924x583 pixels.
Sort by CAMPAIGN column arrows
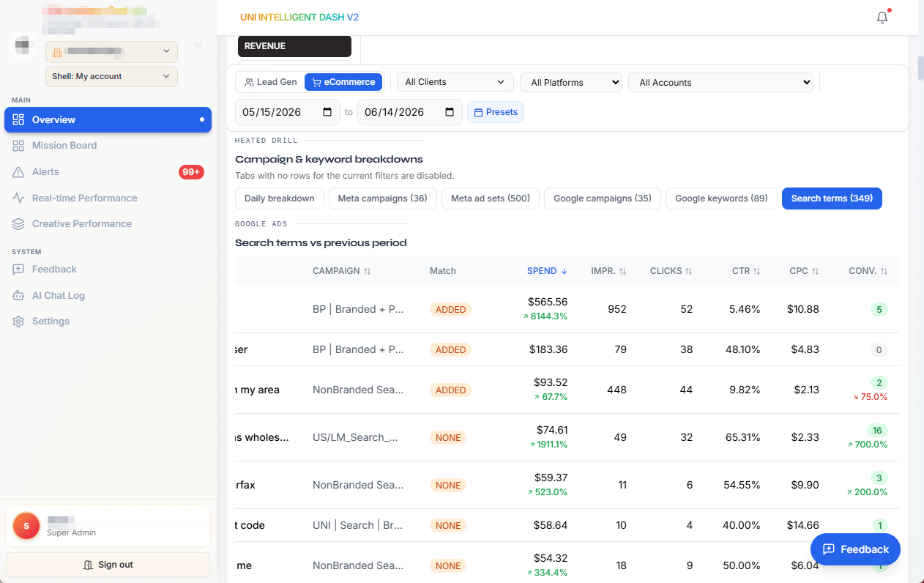368,271
